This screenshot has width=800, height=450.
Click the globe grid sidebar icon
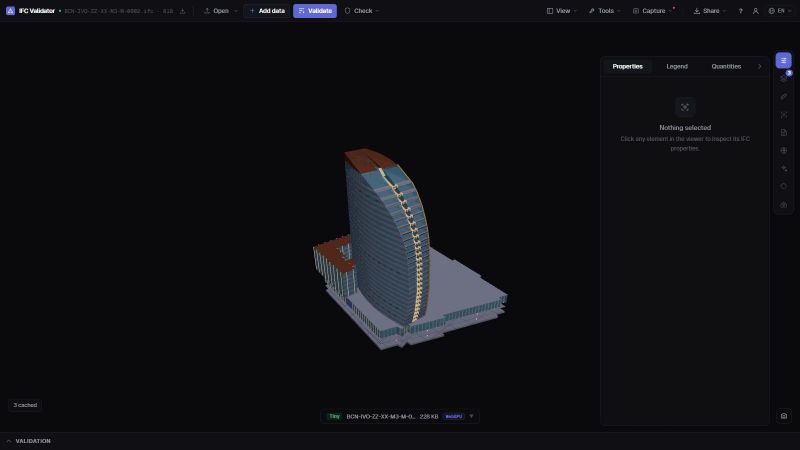click(x=784, y=151)
